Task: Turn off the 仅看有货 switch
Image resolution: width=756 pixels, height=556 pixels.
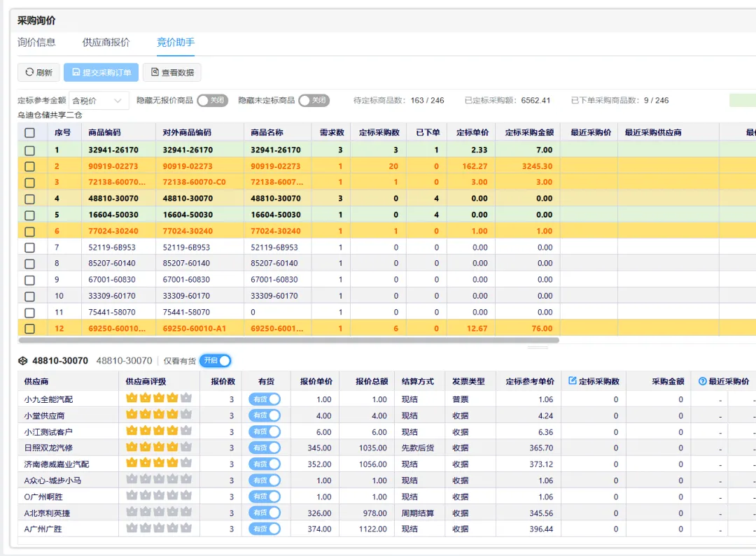Action: click(215, 360)
